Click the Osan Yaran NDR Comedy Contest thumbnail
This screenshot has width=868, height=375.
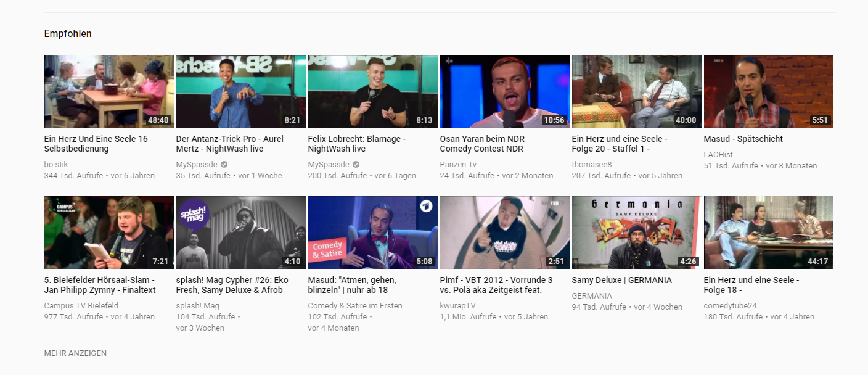coord(504,91)
